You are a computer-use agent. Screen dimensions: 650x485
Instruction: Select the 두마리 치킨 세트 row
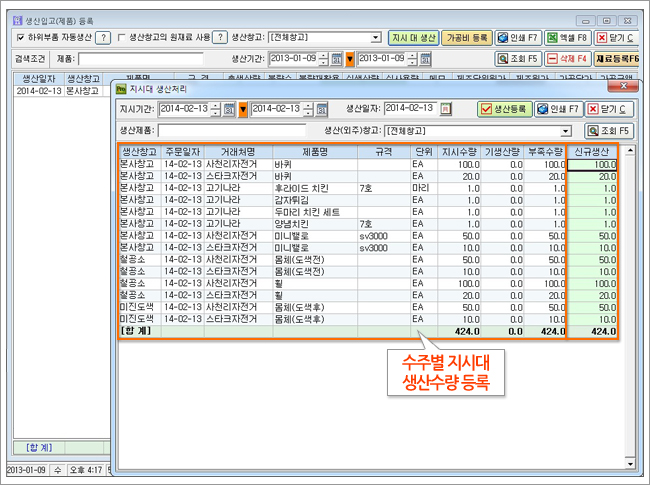(x=367, y=212)
